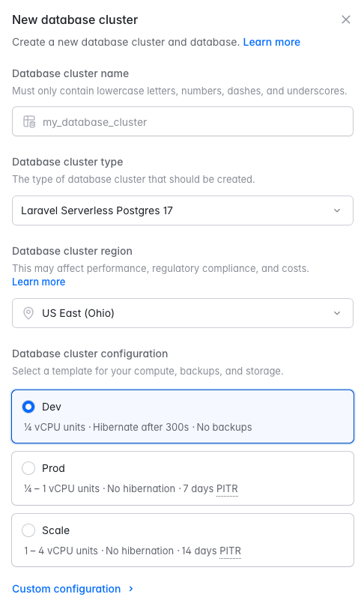Click Learn more link in dialog header description
The image size is (364, 600).
coord(271,42)
